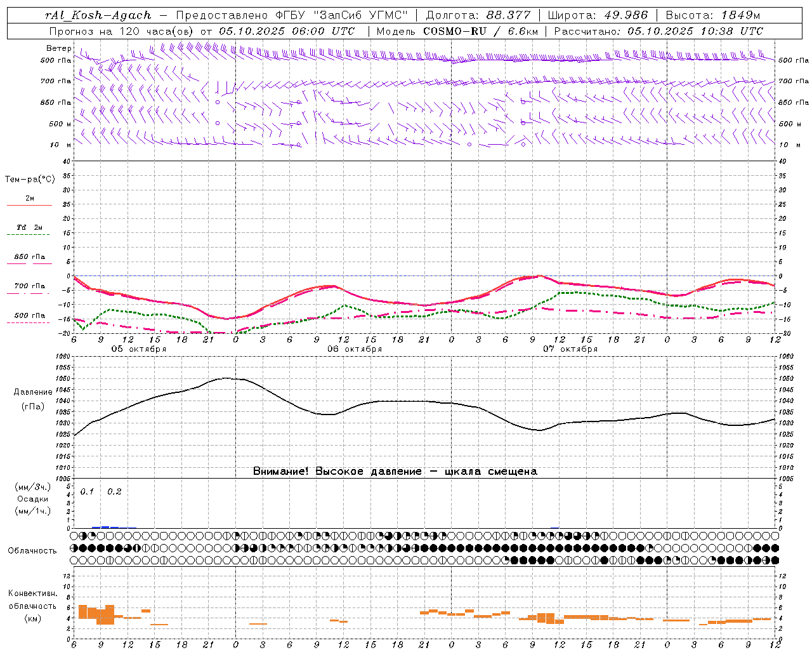The image size is (812, 650).
Task: Select the text Предоставлено ФГБУ "ЗапСиб УГМС"
Action: pyautogui.click(x=292, y=15)
